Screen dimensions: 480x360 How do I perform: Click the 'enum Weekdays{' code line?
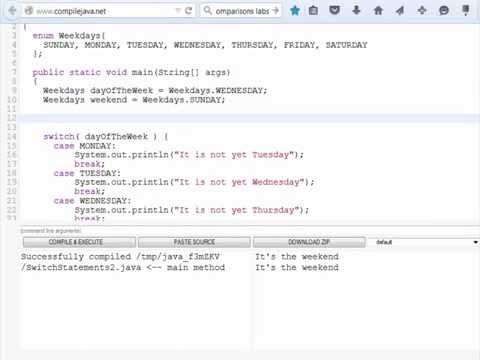(x=69, y=36)
